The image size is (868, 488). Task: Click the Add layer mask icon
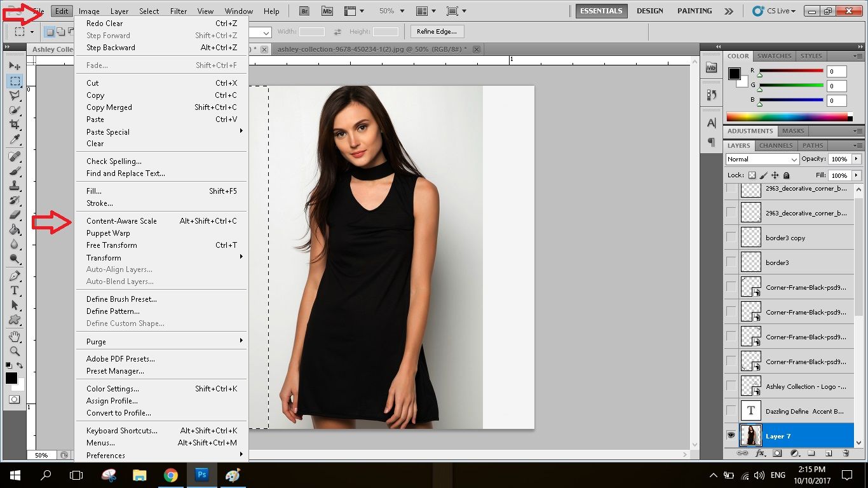coord(777,453)
